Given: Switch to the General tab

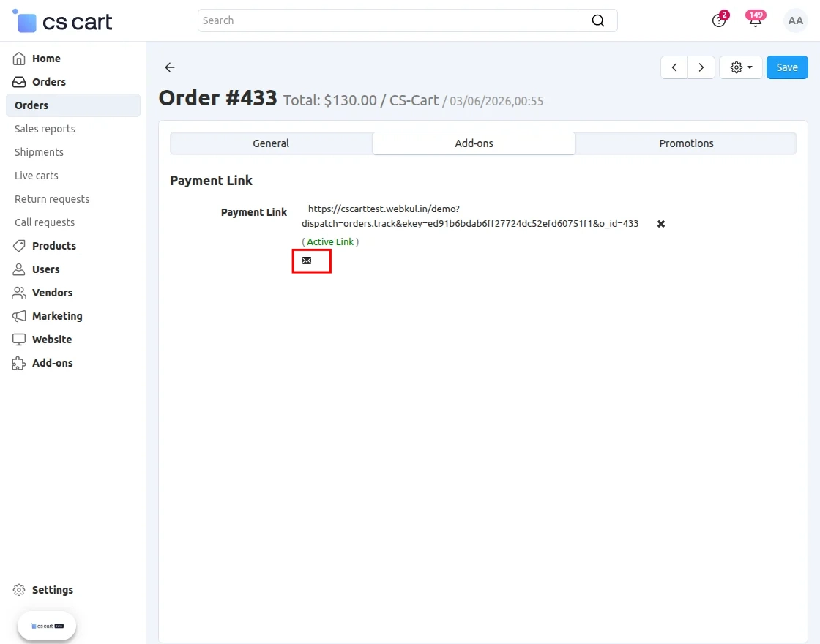Looking at the screenshot, I should pyautogui.click(x=271, y=143).
